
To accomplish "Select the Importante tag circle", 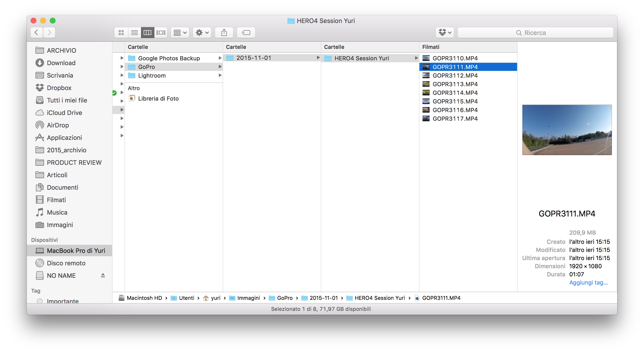I will 40,301.
